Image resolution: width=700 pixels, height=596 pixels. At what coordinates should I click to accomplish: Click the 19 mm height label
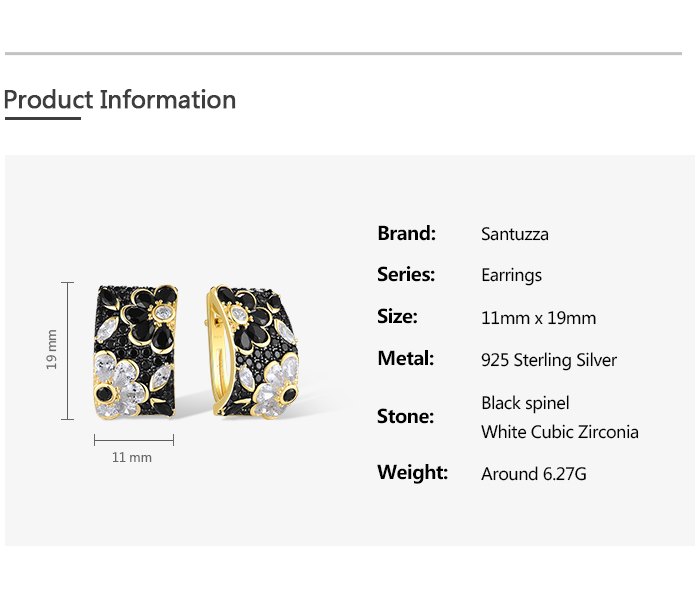(52, 350)
